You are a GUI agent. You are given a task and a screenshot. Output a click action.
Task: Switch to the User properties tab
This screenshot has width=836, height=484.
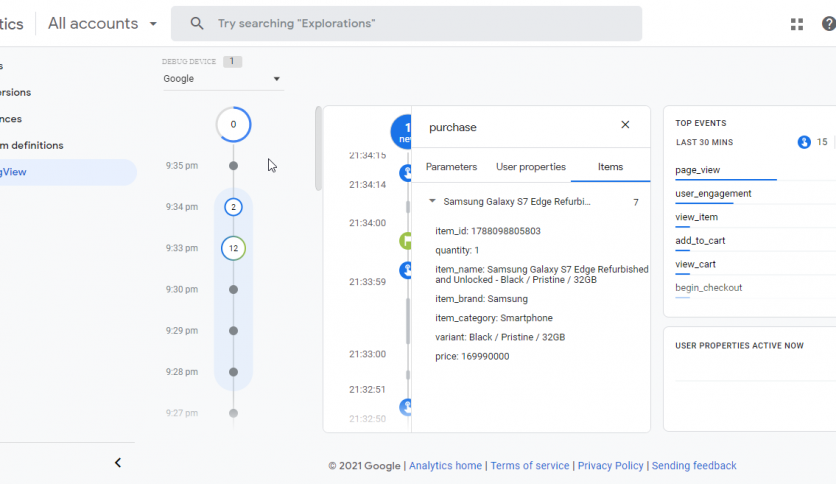tap(530, 167)
